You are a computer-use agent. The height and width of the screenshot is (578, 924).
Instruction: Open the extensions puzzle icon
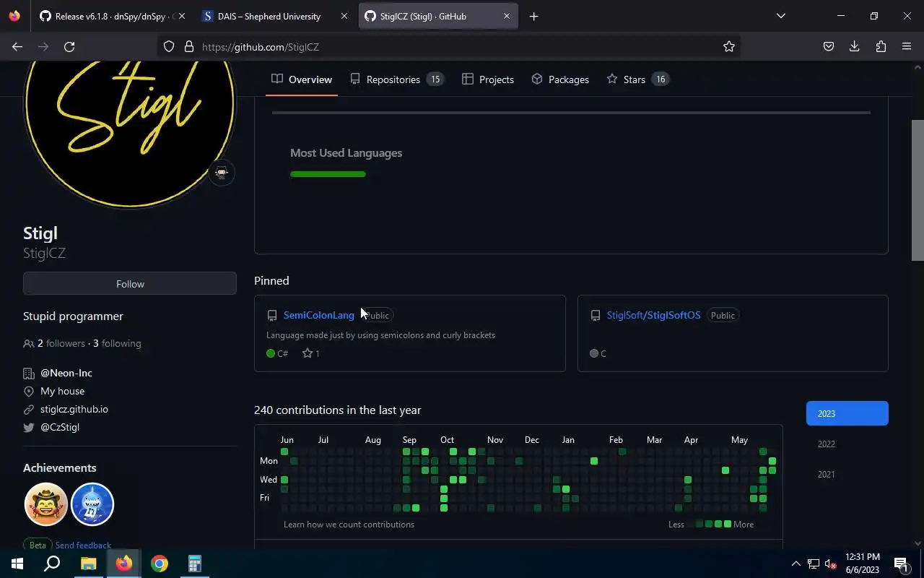coord(881,47)
